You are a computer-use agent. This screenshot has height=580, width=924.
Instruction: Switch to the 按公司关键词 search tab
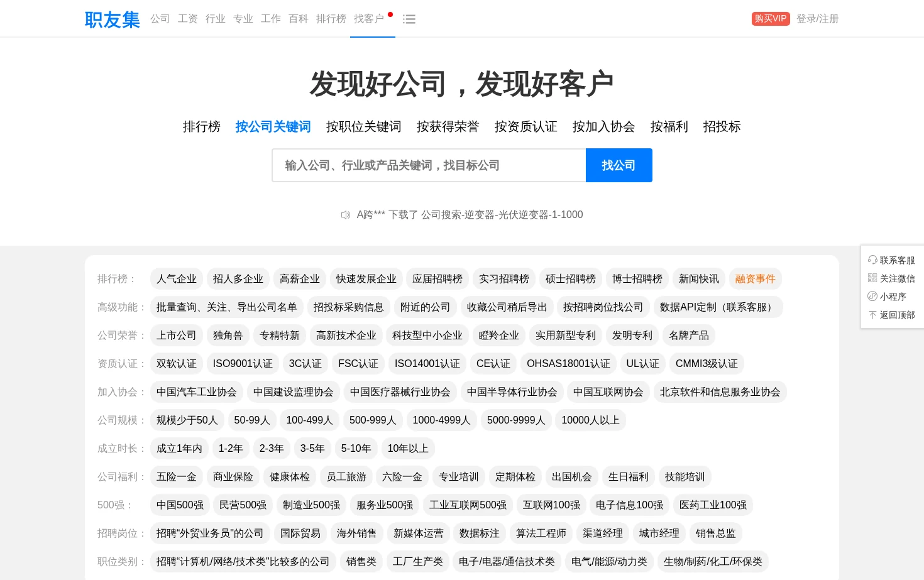click(x=273, y=127)
